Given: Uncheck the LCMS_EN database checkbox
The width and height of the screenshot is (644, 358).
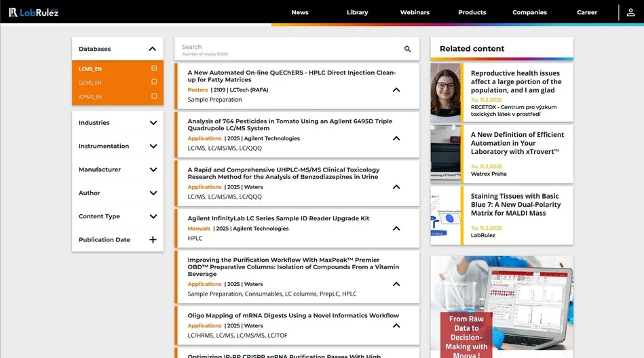Looking at the screenshot, I should coord(154,68).
